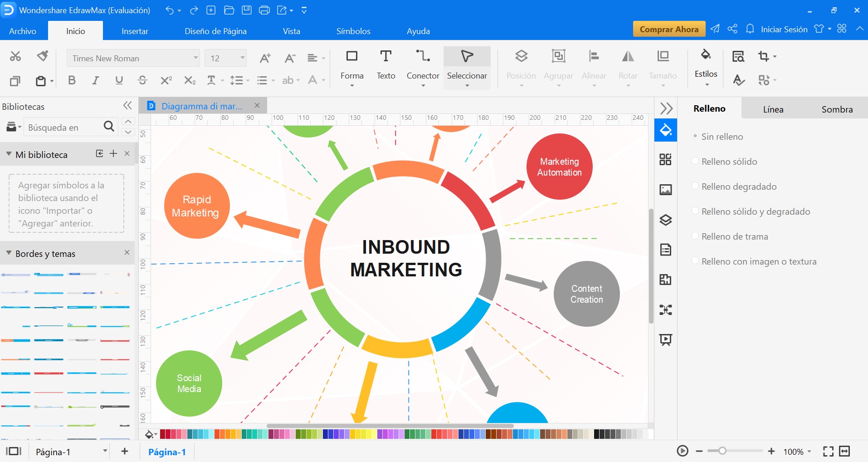This screenshot has height=462, width=868.
Task: Choose Relleno degradado fill
Action: [x=695, y=186]
